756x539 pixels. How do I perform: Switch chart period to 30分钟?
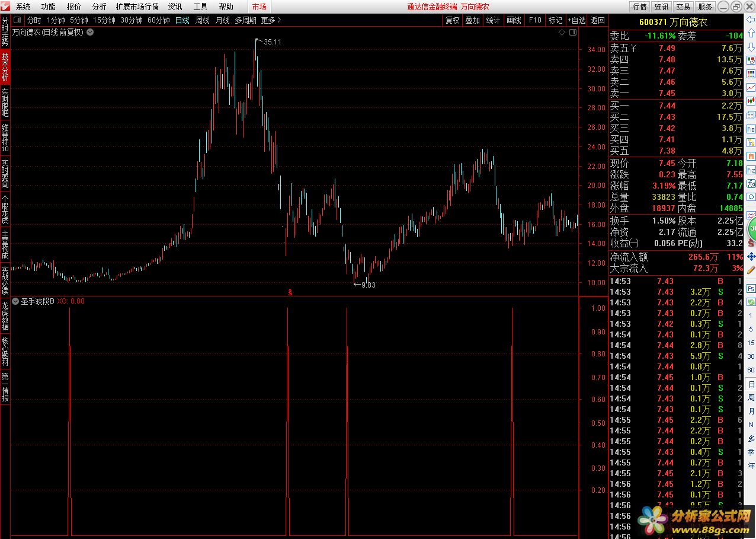click(x=132, y=20)
